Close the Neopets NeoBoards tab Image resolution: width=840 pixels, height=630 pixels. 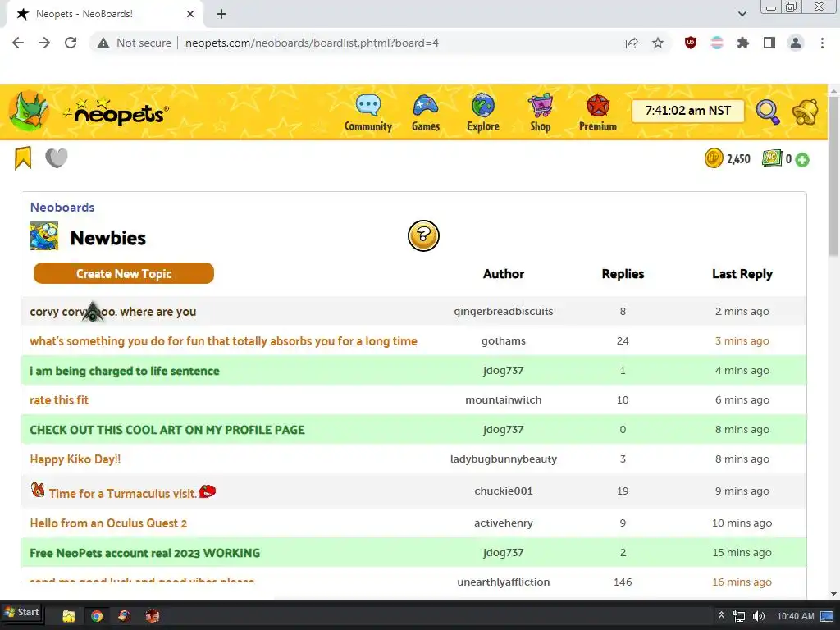click(190, 14)
